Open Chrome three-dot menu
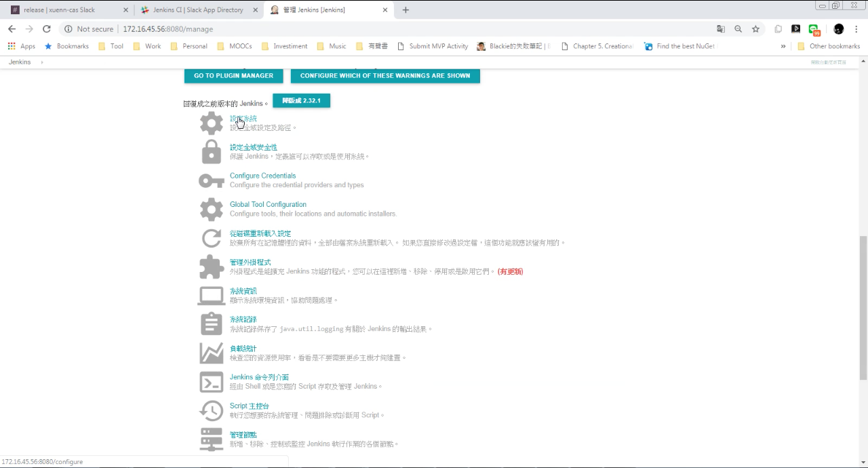Viewport: 868px width, 468px height. pyautogui.click(x=856, y=29)
